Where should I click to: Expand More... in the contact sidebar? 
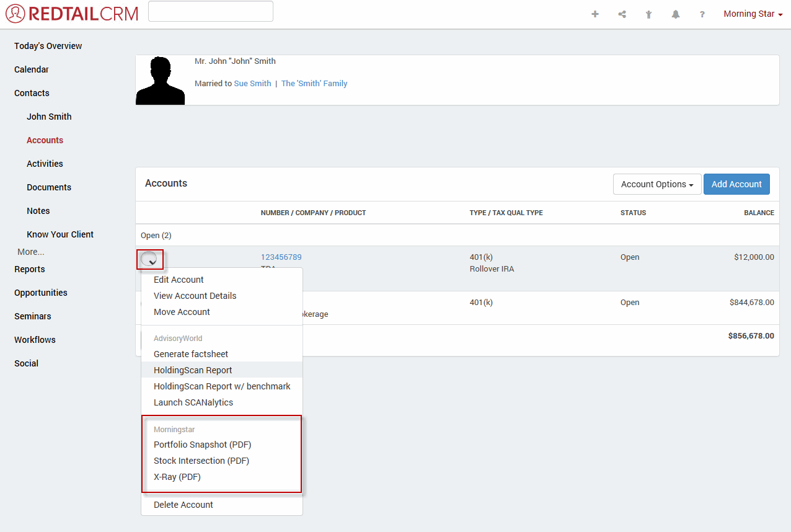(x=31, y=252)
